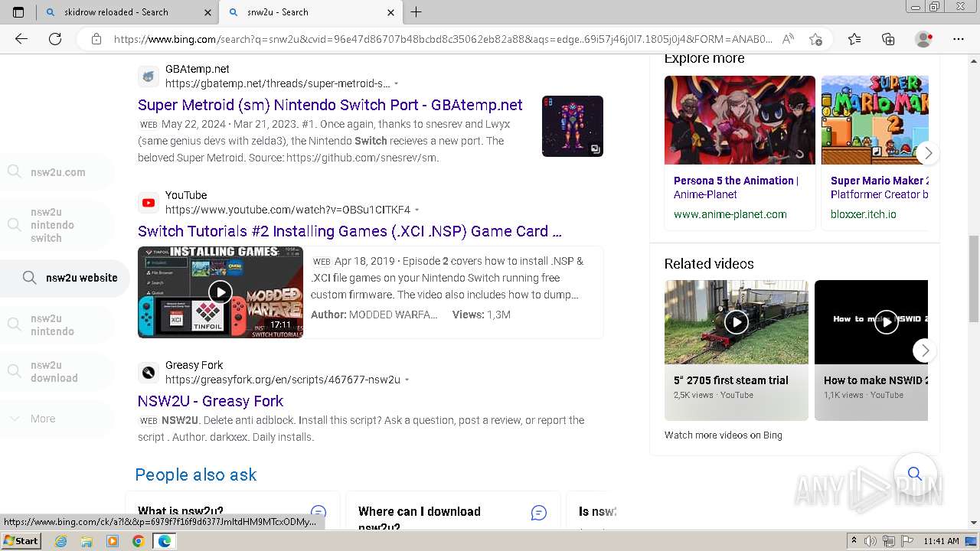The image size is (980, 551).
Task: Launch Chrome from the taskbar
Action: 138,541
